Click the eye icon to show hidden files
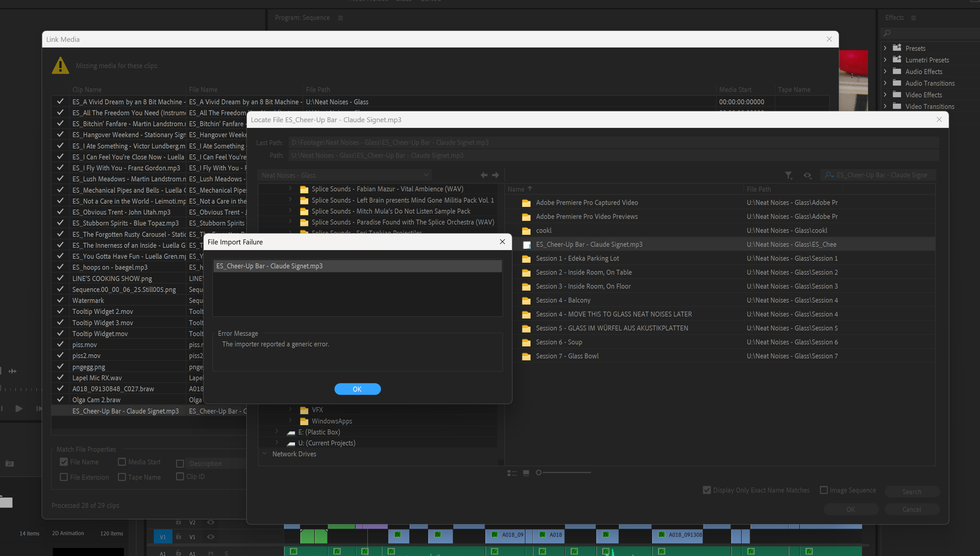This screenshot has width=980, height=556. click(807, 175)
